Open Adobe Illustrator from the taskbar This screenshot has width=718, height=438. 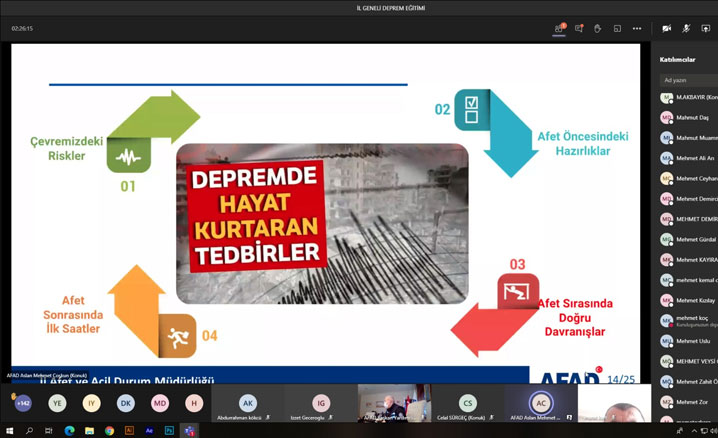pos(129,431)
